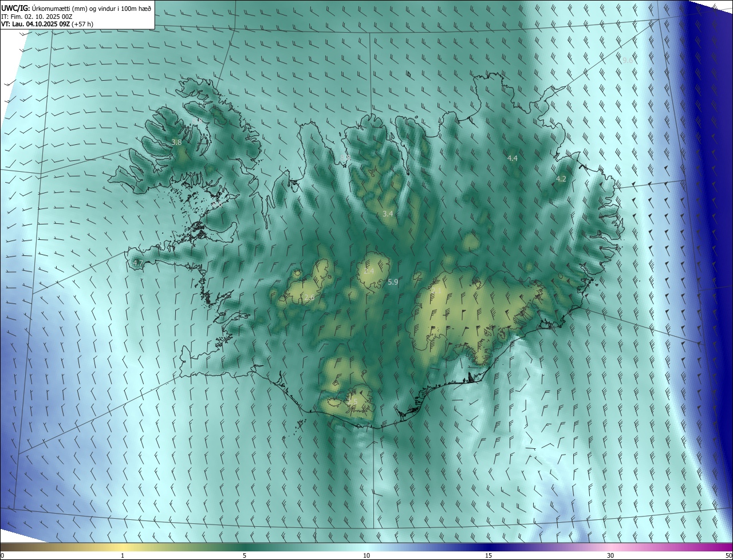Click the 4.2 value in northeast Iceland
Screen dimensions: 733x560
[561, 179]
